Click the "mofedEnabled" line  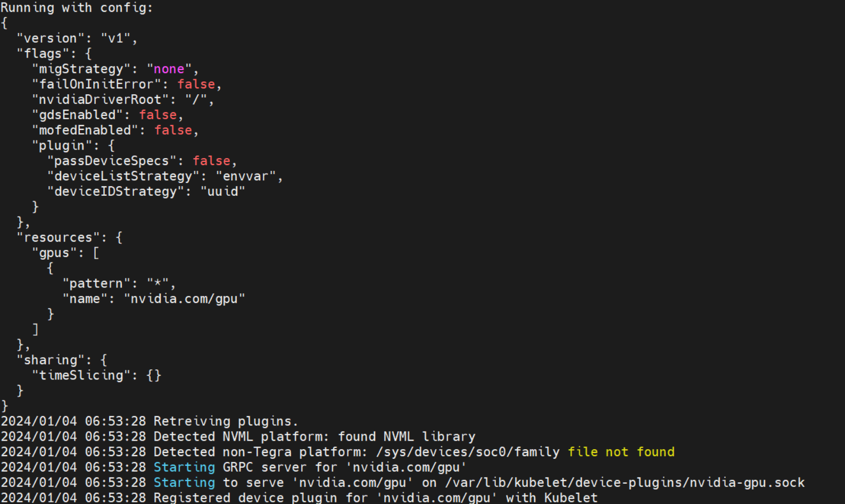click(115, 130)
